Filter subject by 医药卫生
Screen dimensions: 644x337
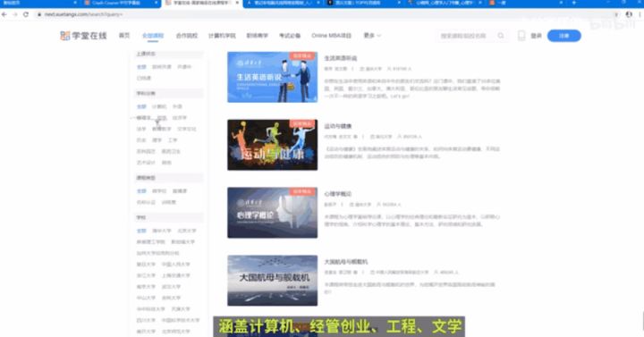[x=171, y=151]
